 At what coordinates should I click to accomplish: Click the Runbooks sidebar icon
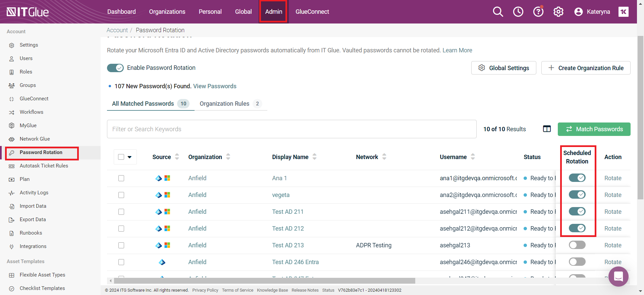pyautogui.click(x=12, y=233)
